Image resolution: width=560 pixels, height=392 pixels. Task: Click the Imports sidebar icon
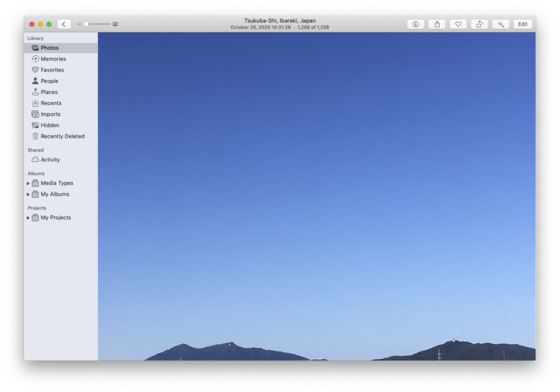pos(36,114)
